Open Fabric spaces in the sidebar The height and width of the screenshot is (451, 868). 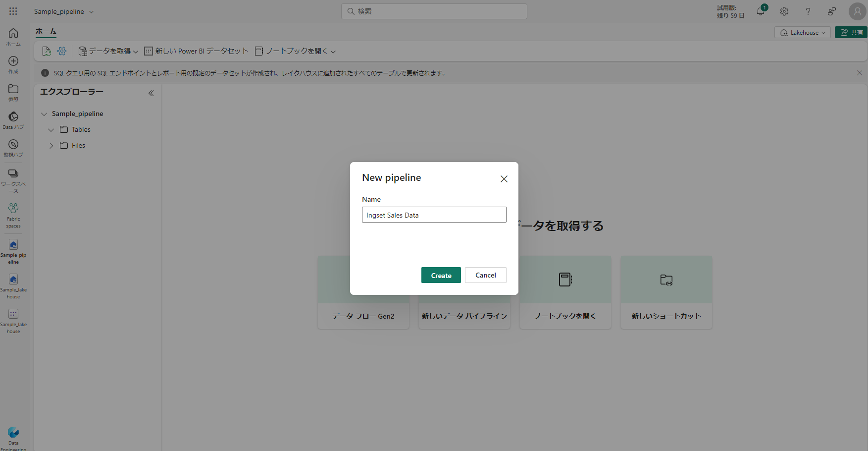pos(13,215)
